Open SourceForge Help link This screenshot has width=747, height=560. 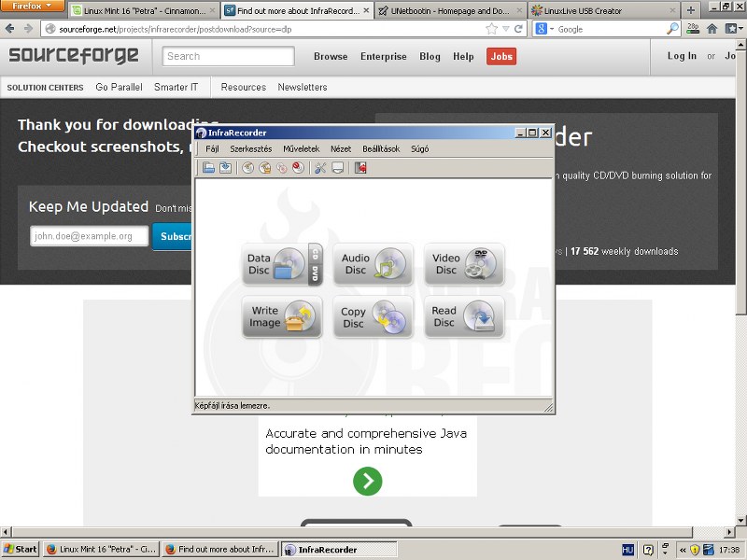tap(463, 56)
